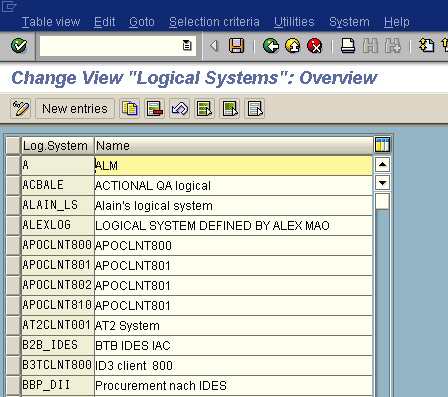Click the Log.System column header
The width and height of the screenshot is (448, 397).
[x=58, y=146]
